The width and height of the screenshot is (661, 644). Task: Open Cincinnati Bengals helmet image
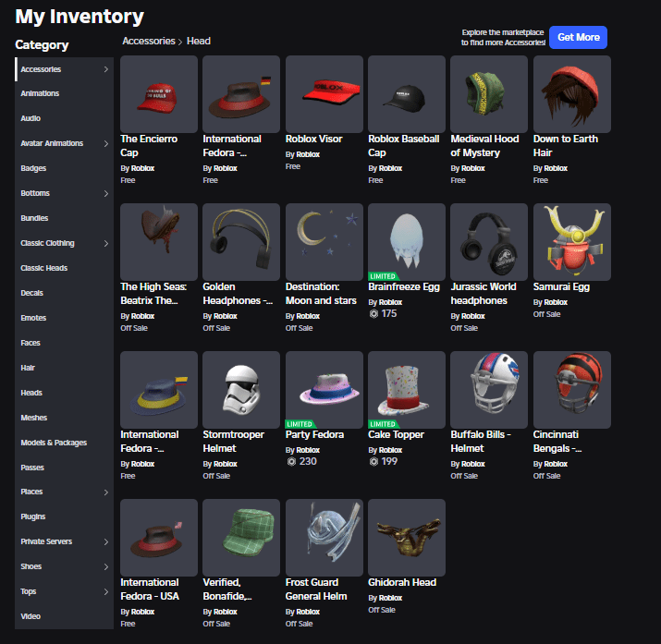pos(572,390)
